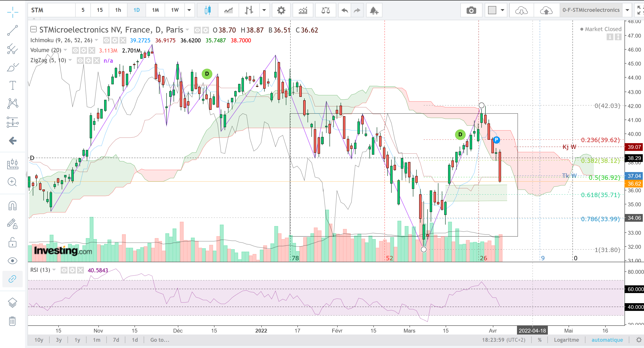Click the Go to... button

tap(160, 340)
